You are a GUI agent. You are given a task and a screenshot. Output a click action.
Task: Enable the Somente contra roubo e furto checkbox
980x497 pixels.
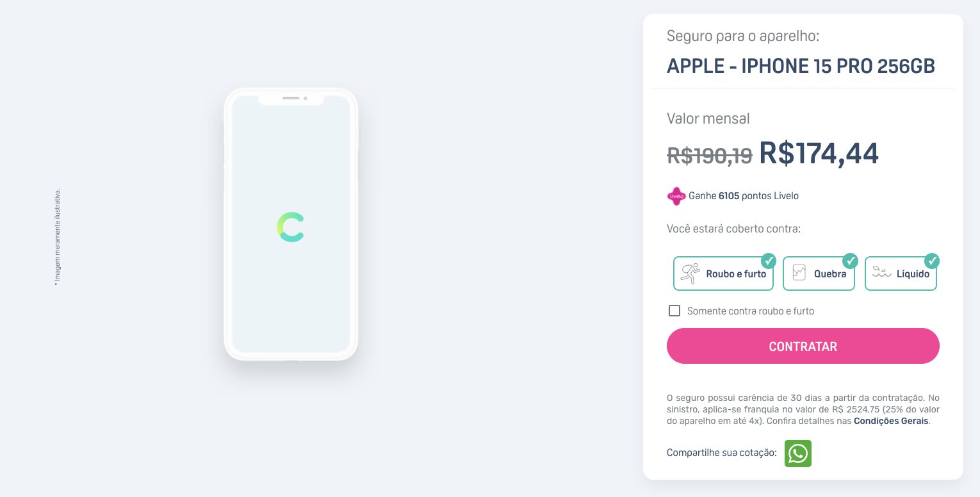pyautogui.click(x=674, y=311)
